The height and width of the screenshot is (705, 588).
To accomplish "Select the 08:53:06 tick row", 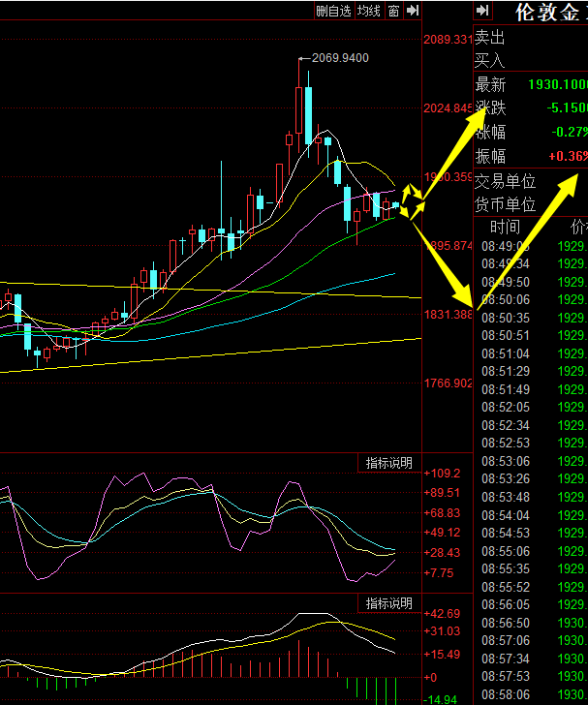I will coord(535,461).
